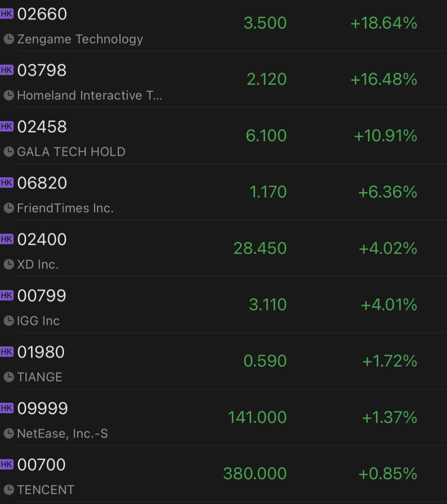447x504 pixels.
Task: Click the HK market badge beside 03798
Action: 6,70
